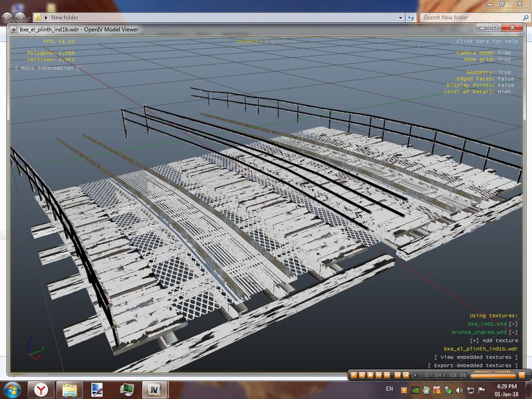Remove bronxe_shared.wtd texture with [-]
This screenshot has width=532, height=399.
[x=513, y=332]
